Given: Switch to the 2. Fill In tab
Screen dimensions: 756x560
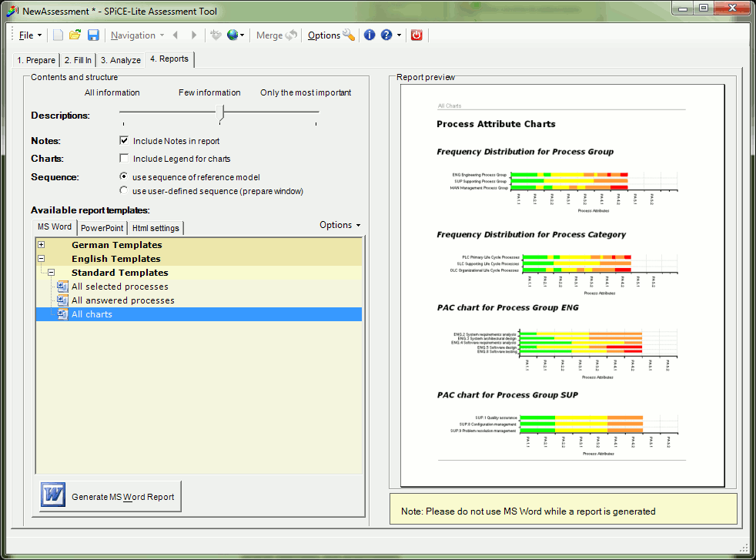Looking at the screenshot, I should 78,60.
